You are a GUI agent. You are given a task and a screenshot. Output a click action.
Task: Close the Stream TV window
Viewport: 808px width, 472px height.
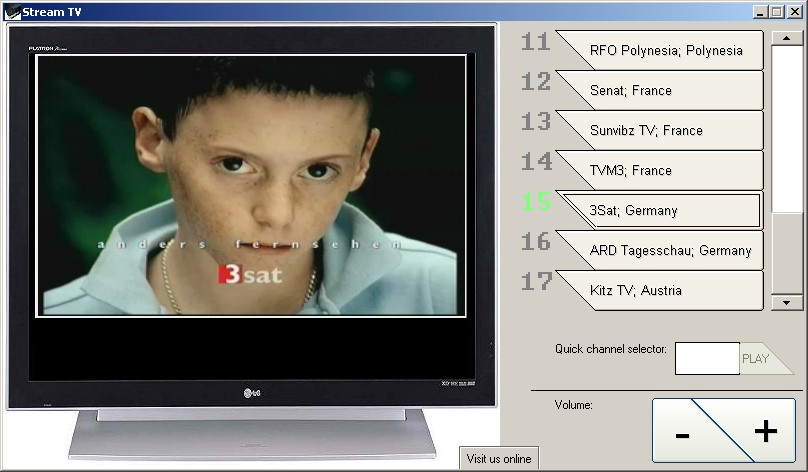[795, 12]
